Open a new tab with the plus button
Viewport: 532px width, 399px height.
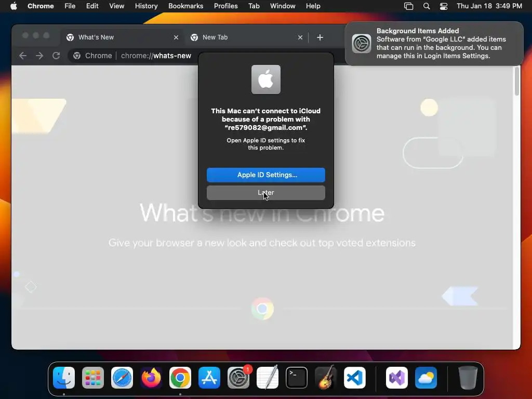(x=320, y=37)
